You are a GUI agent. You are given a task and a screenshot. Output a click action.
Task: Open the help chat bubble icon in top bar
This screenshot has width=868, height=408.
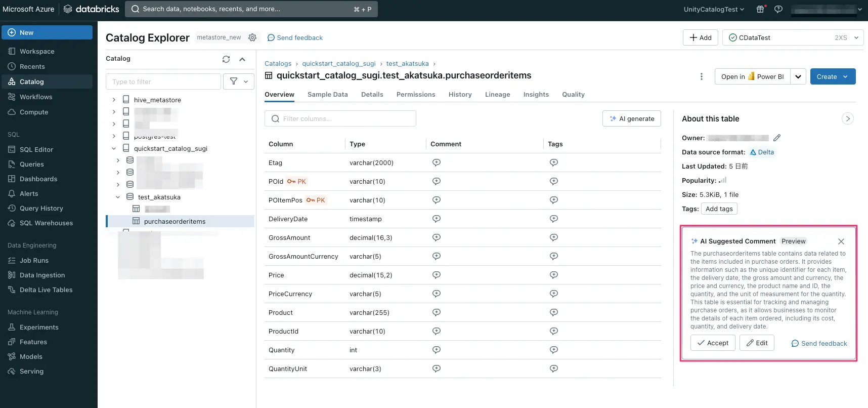[778, 9]
